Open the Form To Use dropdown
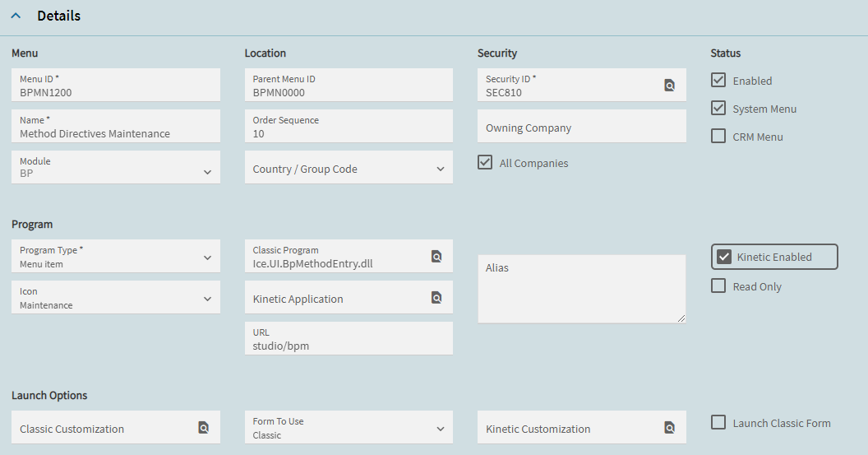 click(x=349, y=427)
